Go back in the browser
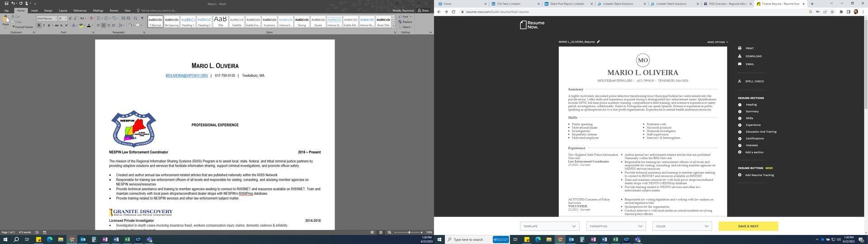This screenshot has width=868, height=244. [439, 12]
